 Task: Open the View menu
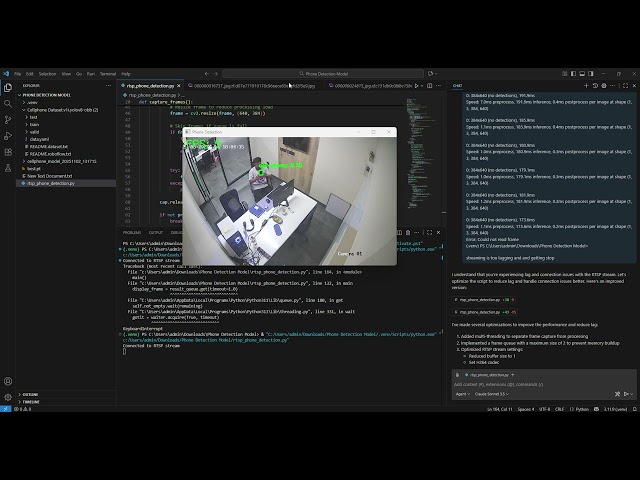pyautogui.click(x=66, y=74)
